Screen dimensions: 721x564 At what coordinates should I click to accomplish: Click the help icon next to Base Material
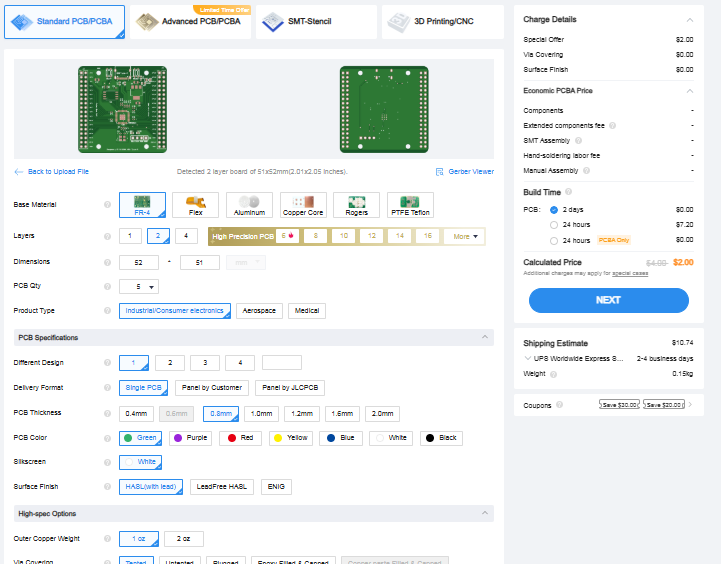pyautogui.click(x=107, y=205)
